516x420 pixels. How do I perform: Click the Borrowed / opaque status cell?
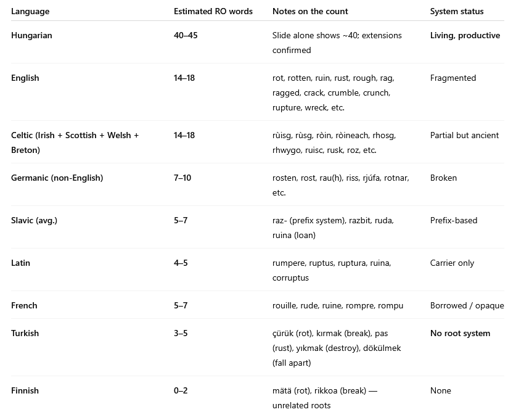pos(467,305)
